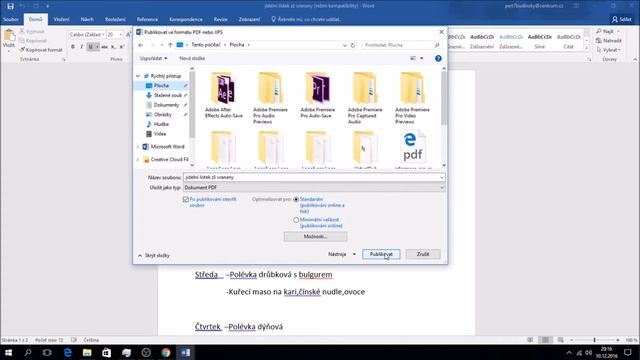Select Adobe Premiere Pro Video Previews folder

click(412, 98)
